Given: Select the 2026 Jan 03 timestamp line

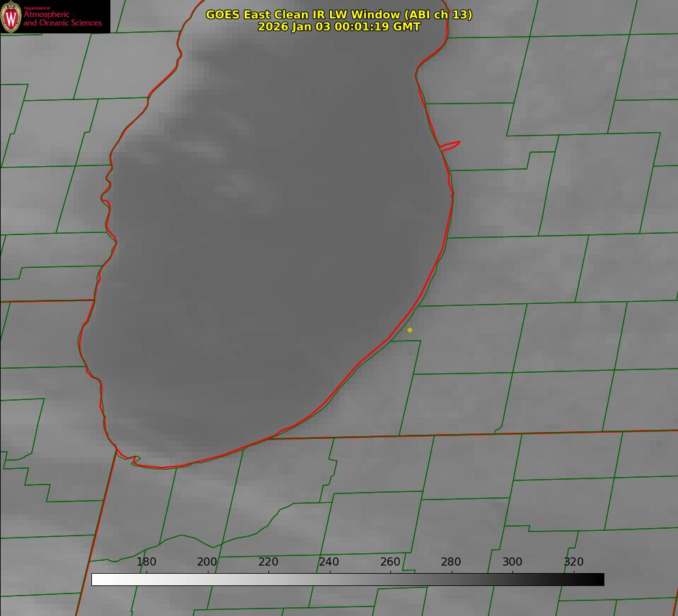Looking at the screenshot, I should 339,27.
